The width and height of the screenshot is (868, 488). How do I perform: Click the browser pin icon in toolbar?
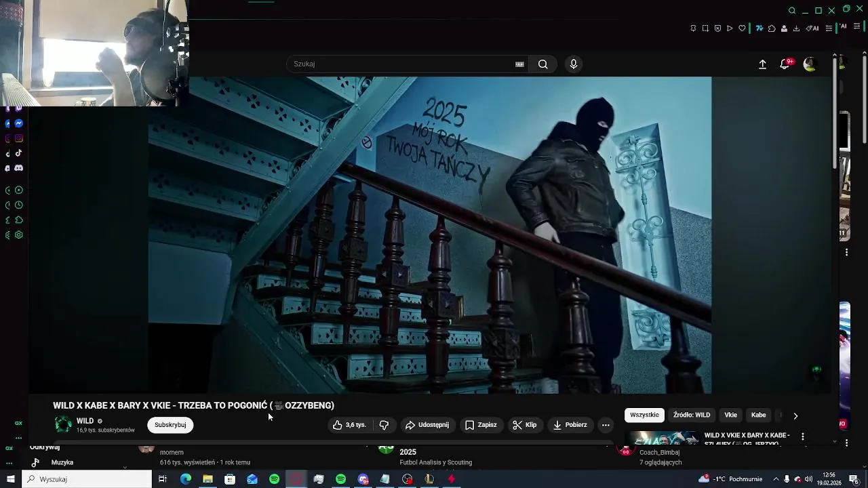[693, 28]
